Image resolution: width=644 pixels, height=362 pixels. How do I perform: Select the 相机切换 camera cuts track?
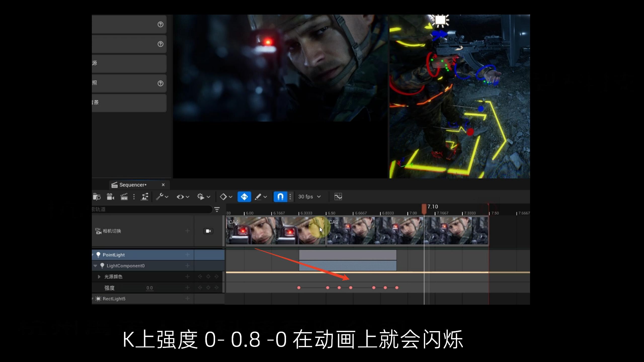[x=112, y=231]
